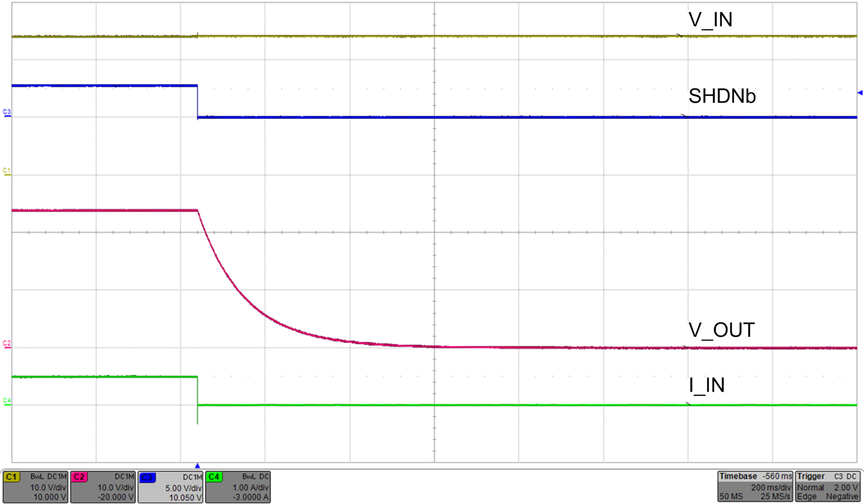
Task: Open the Edge trigger type selector
Action: pos(806,497)
